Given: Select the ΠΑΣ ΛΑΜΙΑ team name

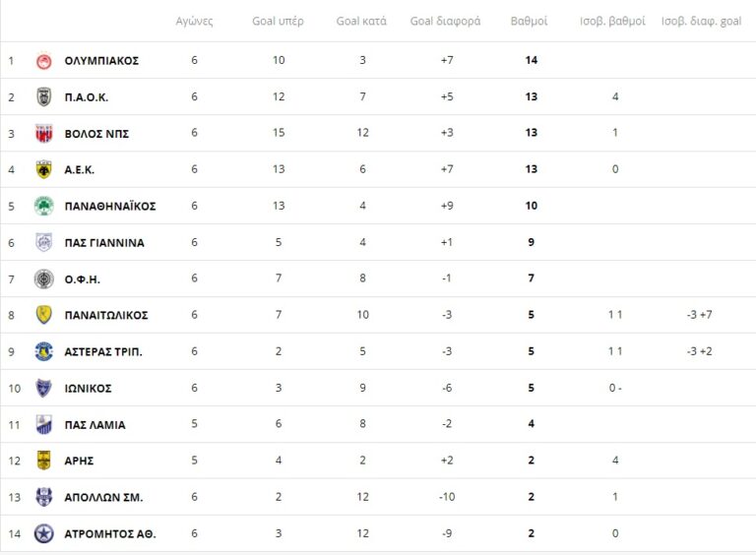Looking at the screenshot, I should click(94, 425).
